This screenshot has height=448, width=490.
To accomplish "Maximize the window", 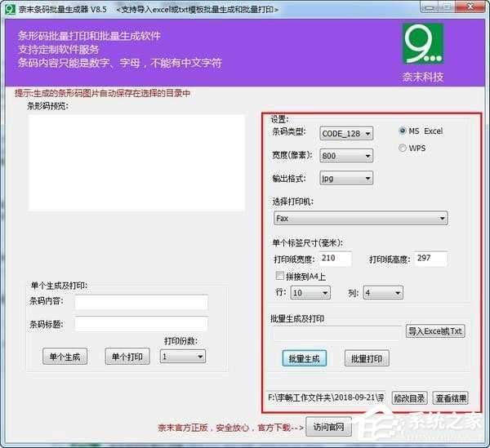I will tap(448, 7).
